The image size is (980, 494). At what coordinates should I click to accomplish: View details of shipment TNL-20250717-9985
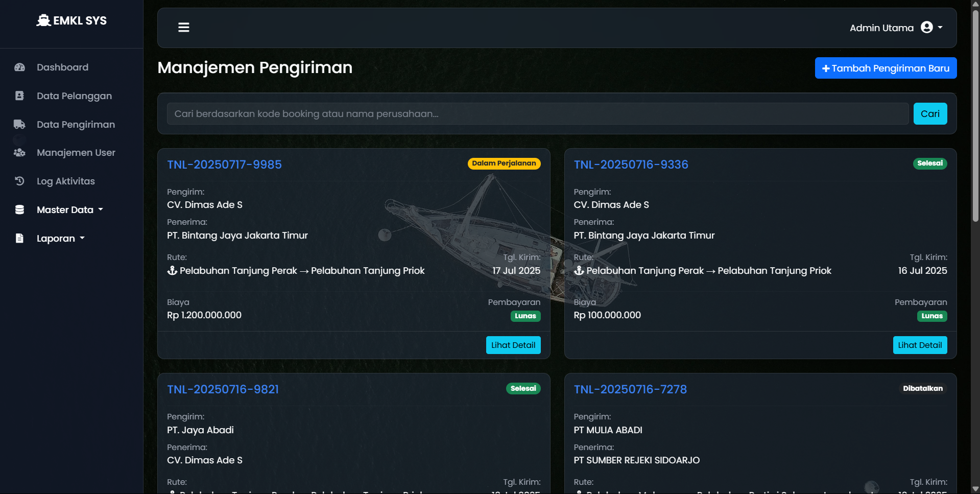pos(513,345)
